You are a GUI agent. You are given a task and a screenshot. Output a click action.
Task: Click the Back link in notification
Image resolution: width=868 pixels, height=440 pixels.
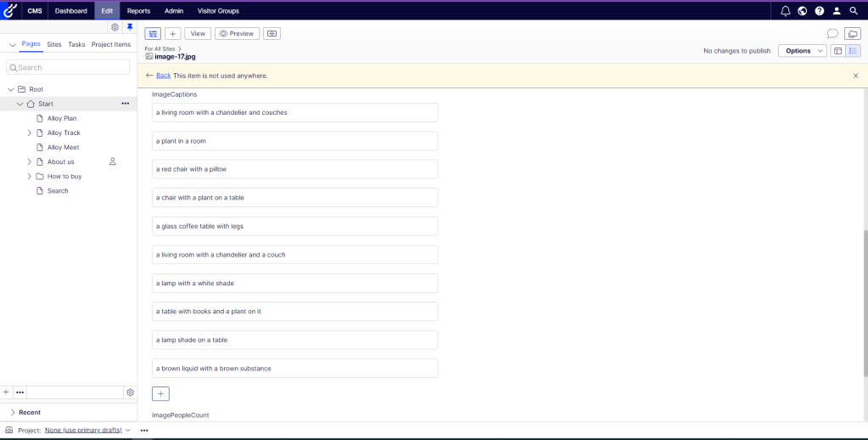point(163,76)
